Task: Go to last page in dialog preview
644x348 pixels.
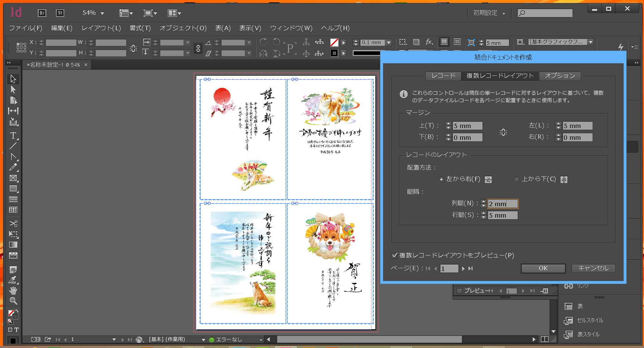Action: coord(471,269)
